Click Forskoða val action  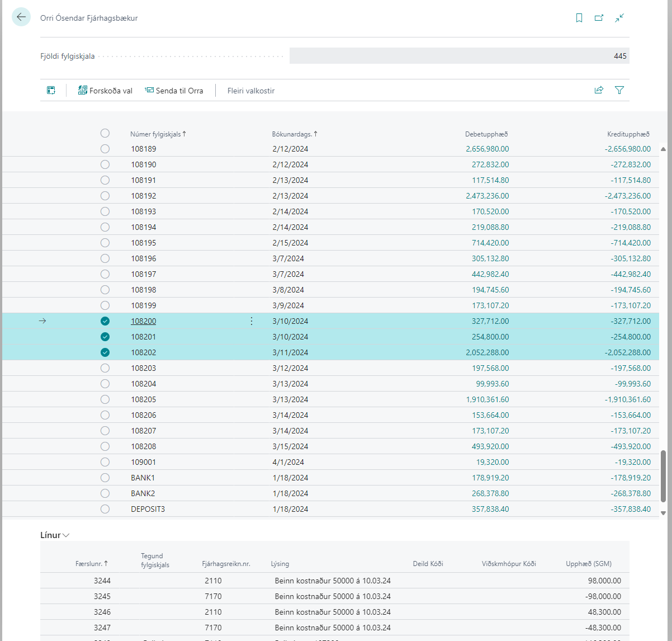click(x=105, y=91)
